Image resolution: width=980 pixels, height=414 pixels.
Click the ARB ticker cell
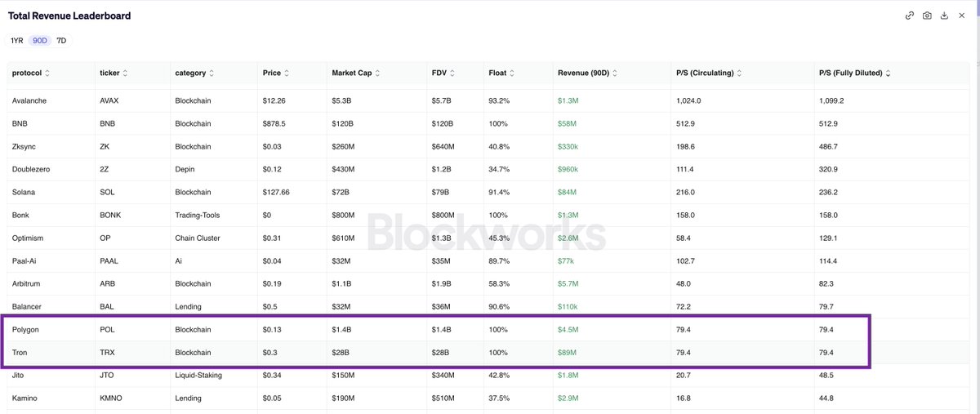107,283
